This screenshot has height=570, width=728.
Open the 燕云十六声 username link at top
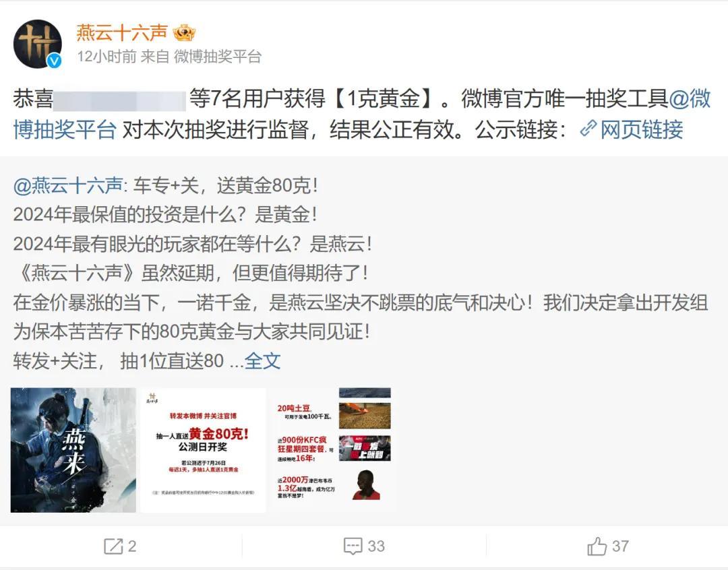coord(121,33)
